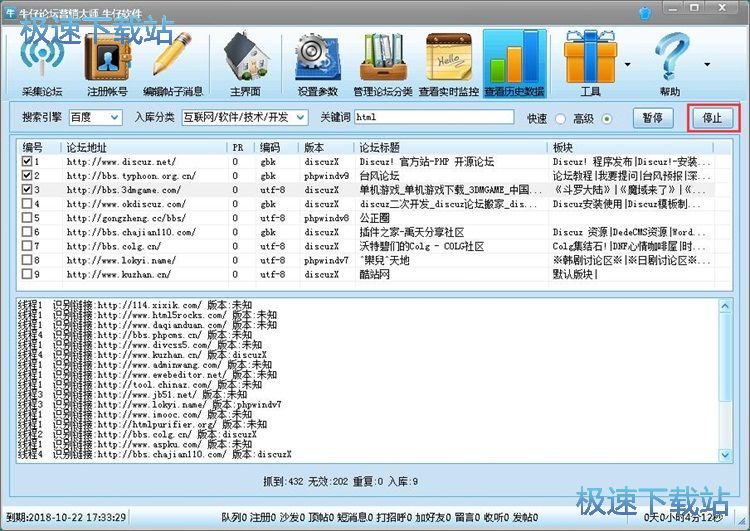Expand the 帮助 dropdown arrow

pyautogui.click(x=707, y=65)
